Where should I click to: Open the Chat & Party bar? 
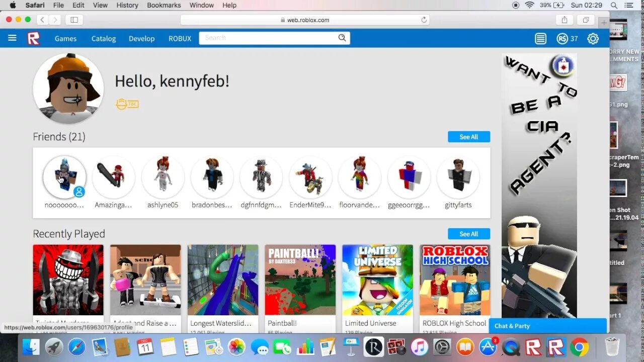[547, 326]
